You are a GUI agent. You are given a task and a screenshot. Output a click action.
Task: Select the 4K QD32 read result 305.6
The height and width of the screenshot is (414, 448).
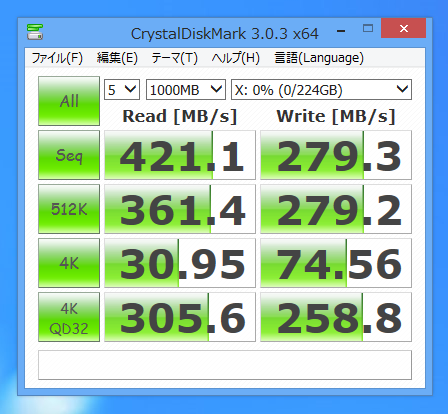click(x=180, y=317)
